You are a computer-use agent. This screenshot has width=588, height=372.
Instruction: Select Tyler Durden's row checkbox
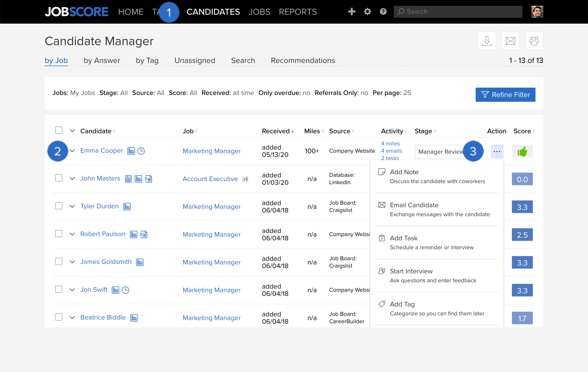coord(59,206)
